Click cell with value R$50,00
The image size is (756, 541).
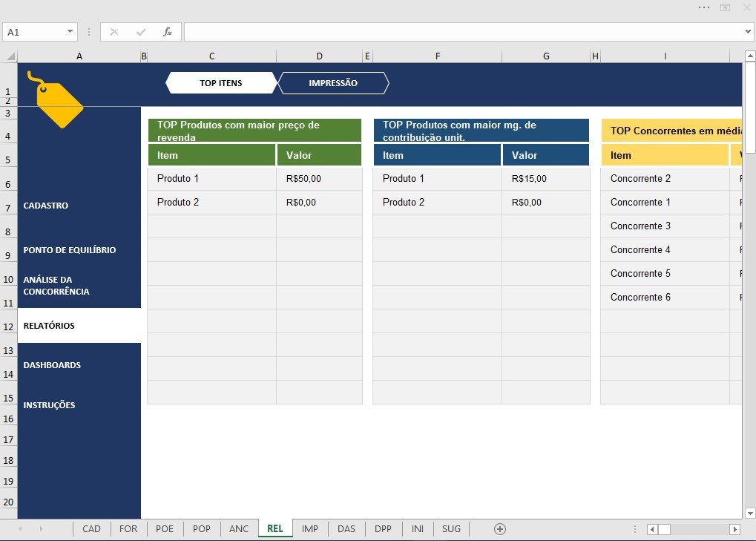click(x=319, y=178)
